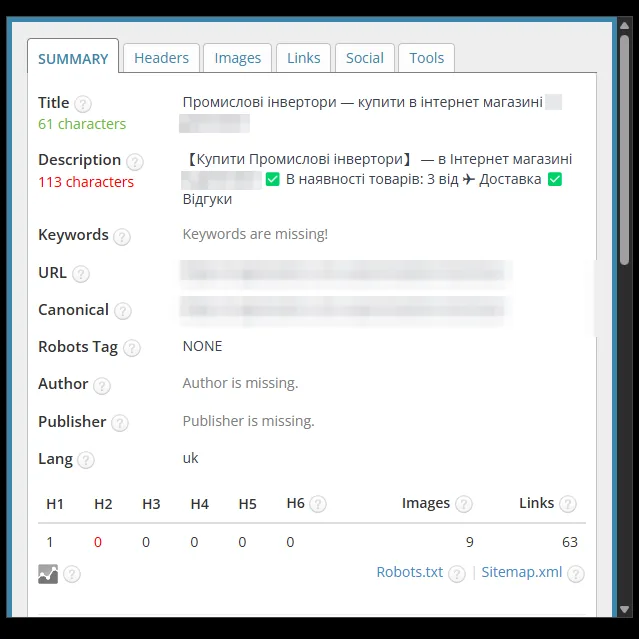This screenshot has height=639, width=639.
Task: Show help for Robots Tag
Action: point(132,348)
